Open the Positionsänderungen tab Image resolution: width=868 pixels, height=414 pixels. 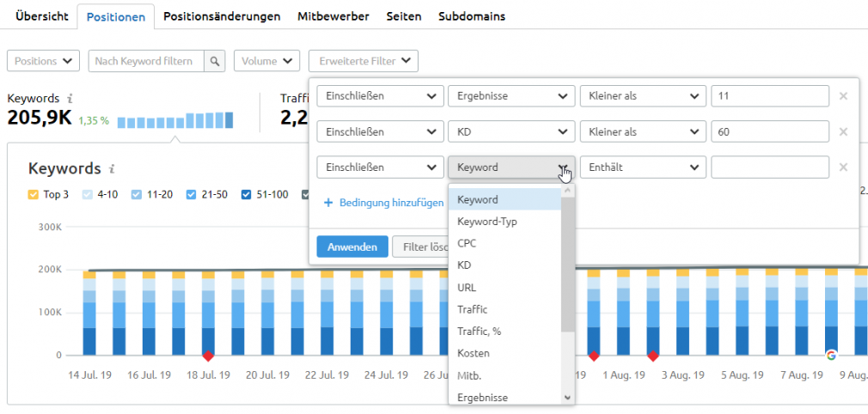point(222,16)
